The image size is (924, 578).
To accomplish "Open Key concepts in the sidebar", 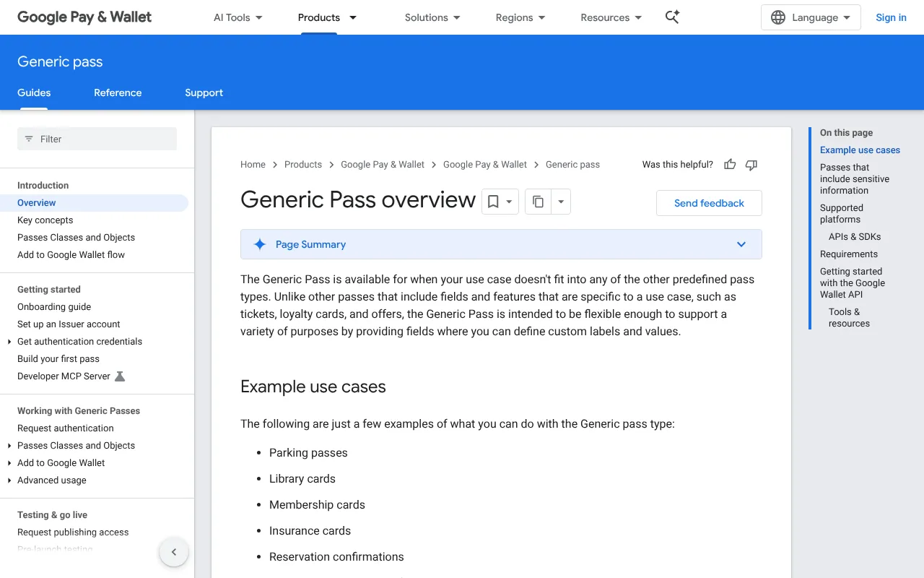I will [45, 220].
